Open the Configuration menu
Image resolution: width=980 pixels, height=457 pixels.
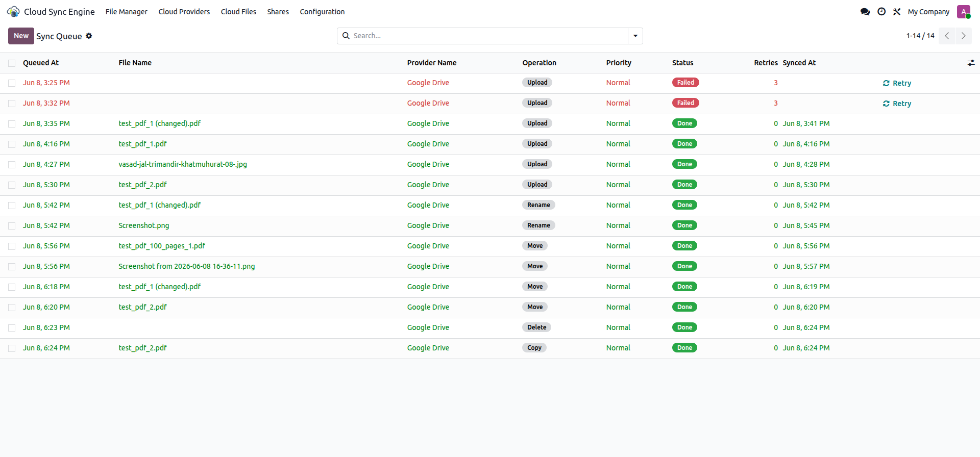[x=322, y=12]
